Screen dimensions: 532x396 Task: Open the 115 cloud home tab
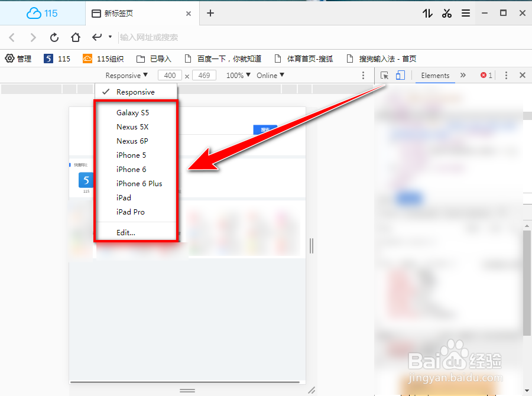pos(42,13)
